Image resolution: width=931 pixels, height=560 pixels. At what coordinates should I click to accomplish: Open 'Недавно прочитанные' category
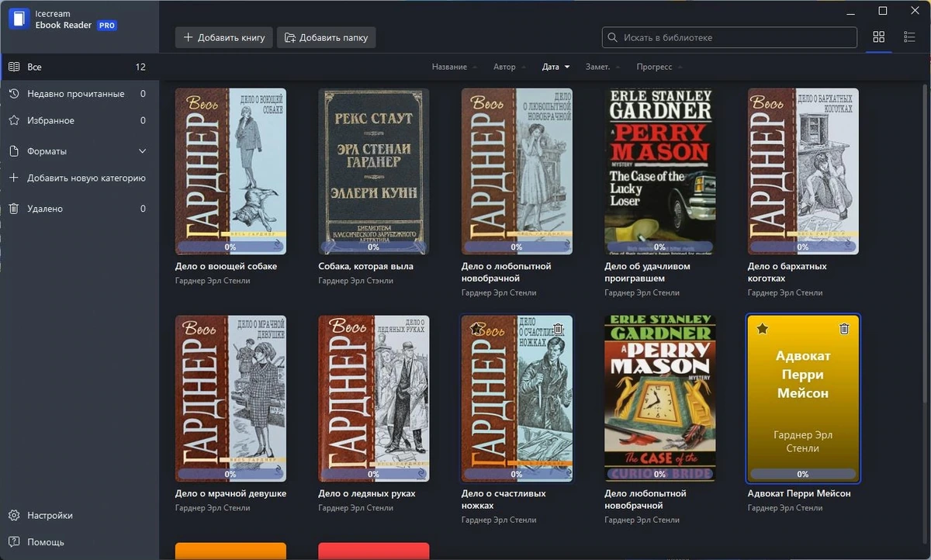pos(79,94)
